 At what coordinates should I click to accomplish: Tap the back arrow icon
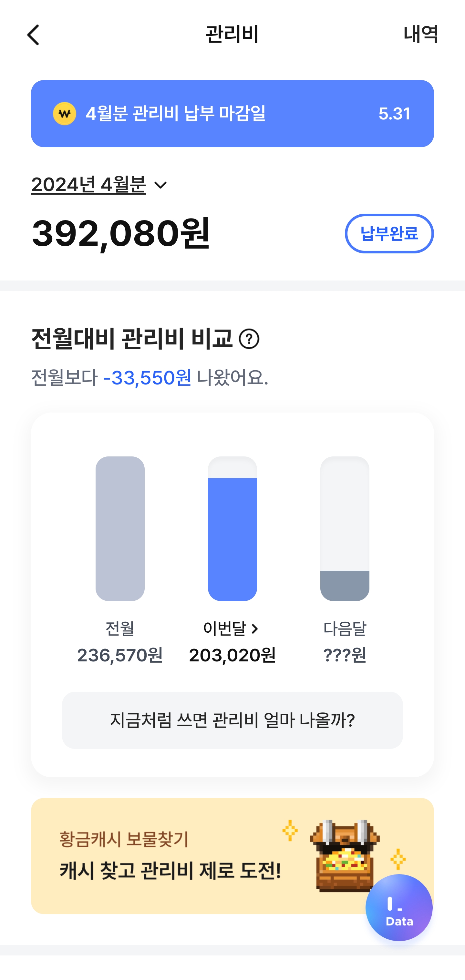click(x=34, y=35)
